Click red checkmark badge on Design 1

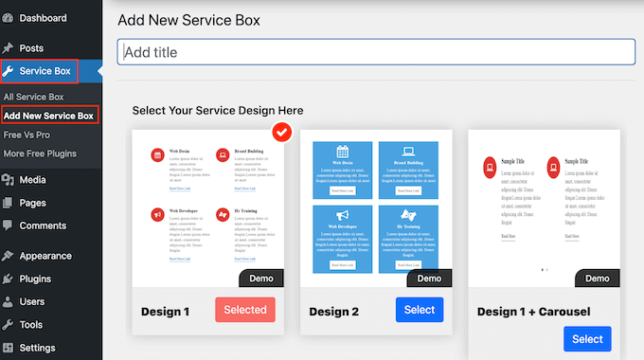[x=282, y=133]
